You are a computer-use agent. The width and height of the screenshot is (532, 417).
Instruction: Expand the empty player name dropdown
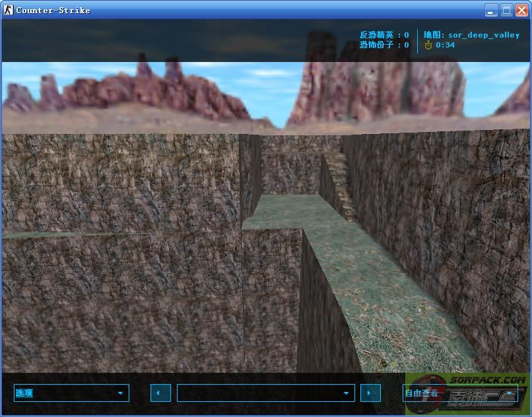(265, 393)
